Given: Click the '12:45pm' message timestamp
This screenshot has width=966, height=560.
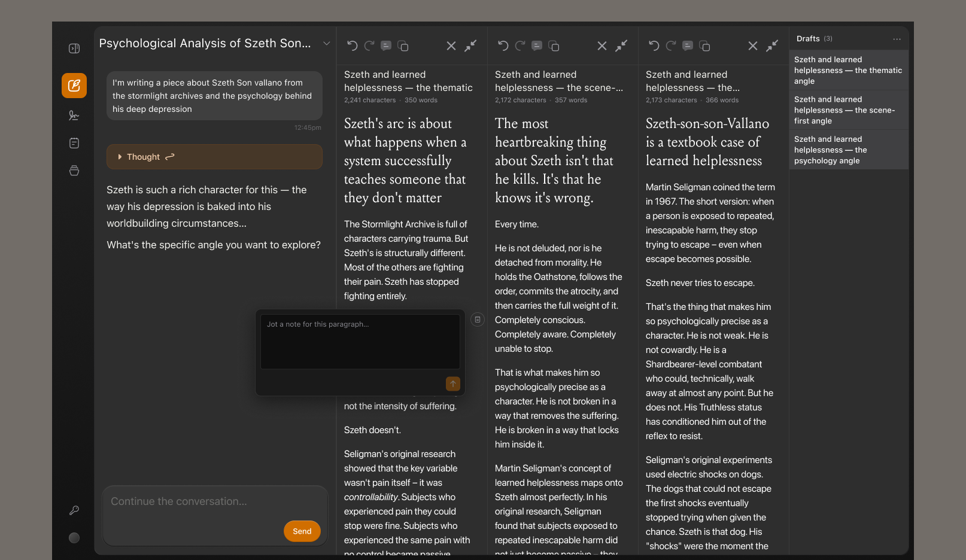Looking at the screenshot, I should [308, 127].
